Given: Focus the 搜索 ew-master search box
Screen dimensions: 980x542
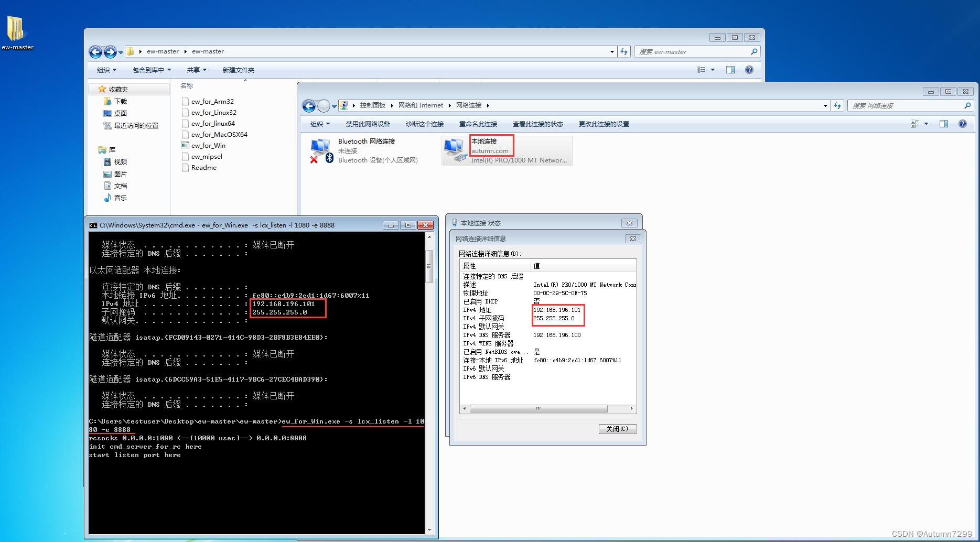Looking at the screenshot, I should [693, 51].
